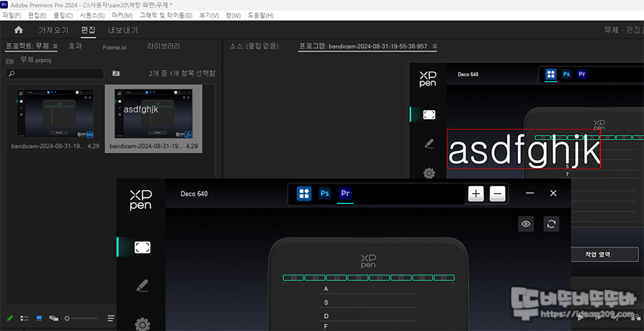Minimize the XP-Pen window
644x331 pixels.
pyautogui.click(x=530, y=193)
